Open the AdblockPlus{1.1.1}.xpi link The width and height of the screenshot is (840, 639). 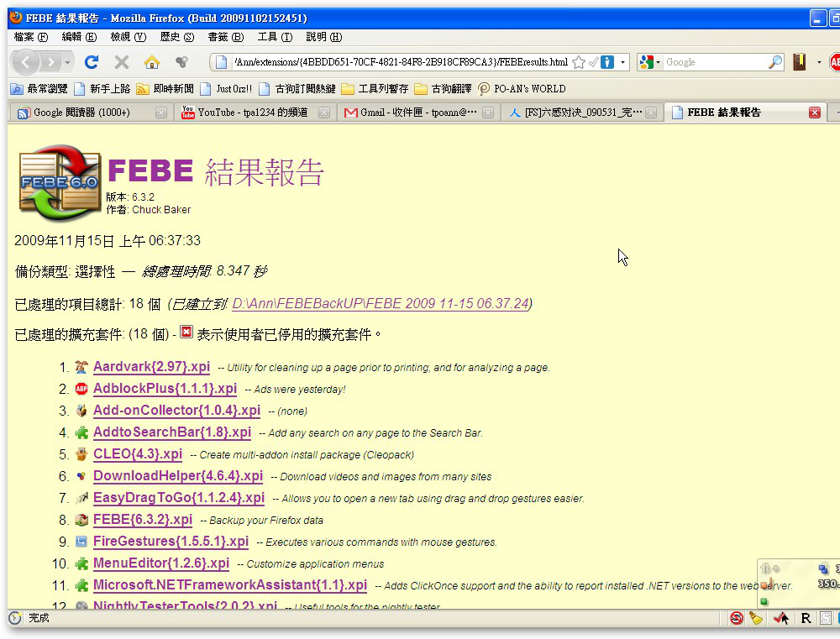tap(165, 389)
